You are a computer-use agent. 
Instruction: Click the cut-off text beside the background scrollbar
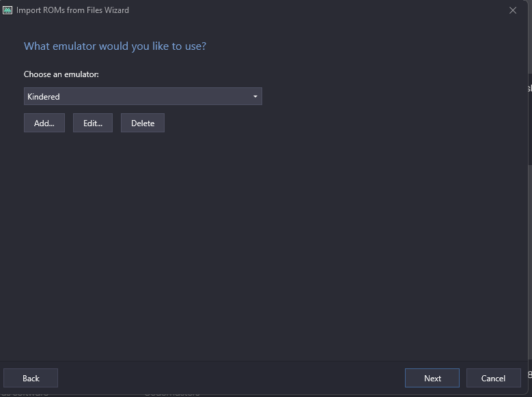529,89
